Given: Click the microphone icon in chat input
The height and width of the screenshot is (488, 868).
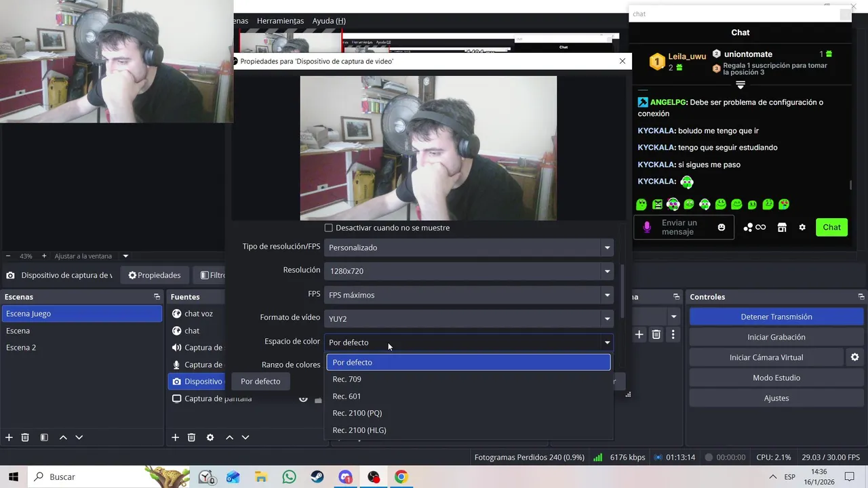Looking at the screenshot, I should [647, 227].
